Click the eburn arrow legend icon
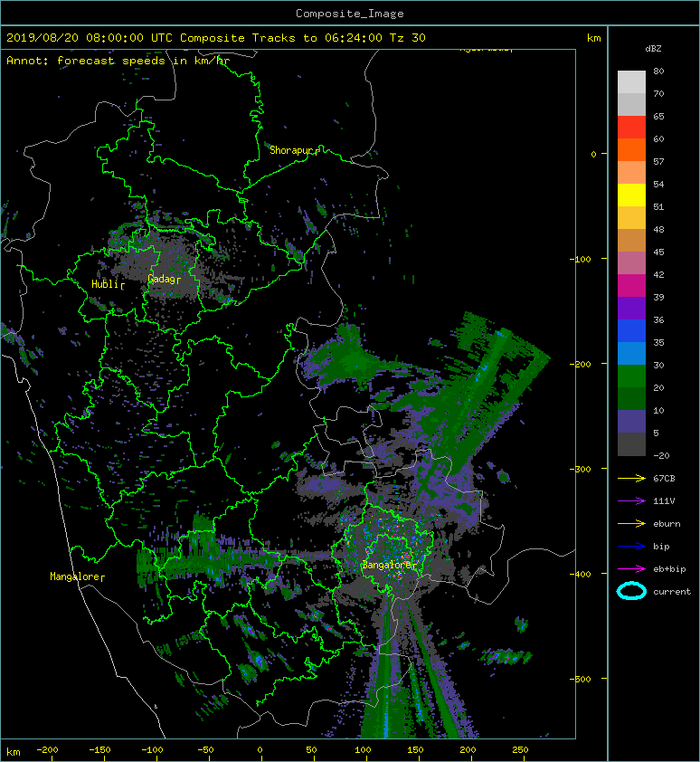 point(631,524)
